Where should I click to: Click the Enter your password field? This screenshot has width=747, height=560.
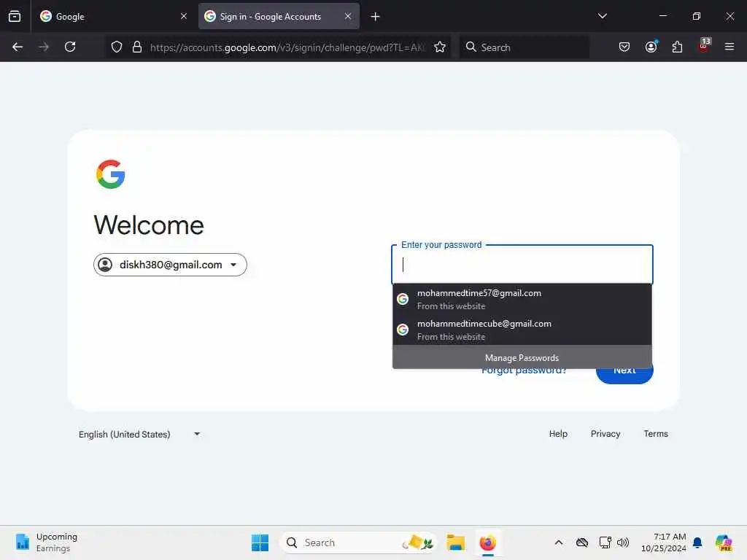coord(522,265)
